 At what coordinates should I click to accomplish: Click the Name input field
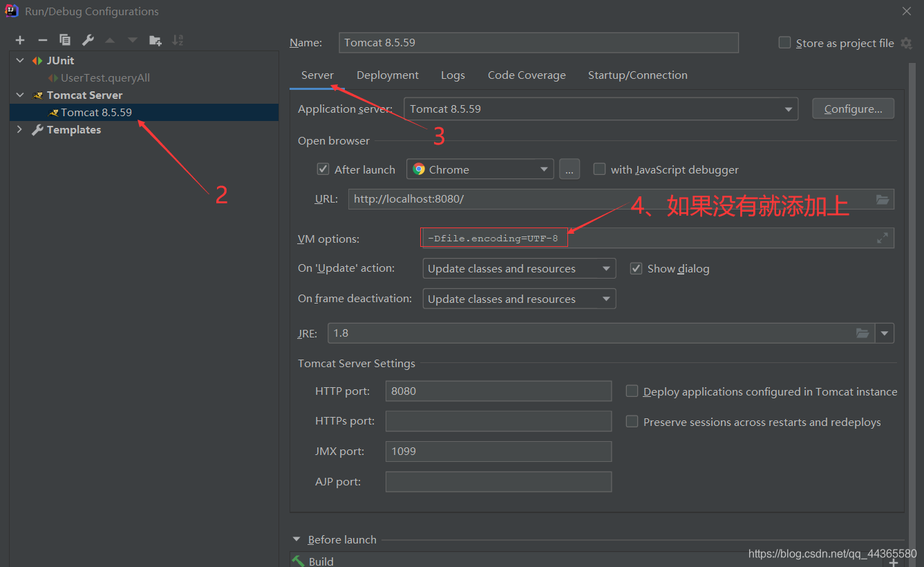(x=539, y=43)
